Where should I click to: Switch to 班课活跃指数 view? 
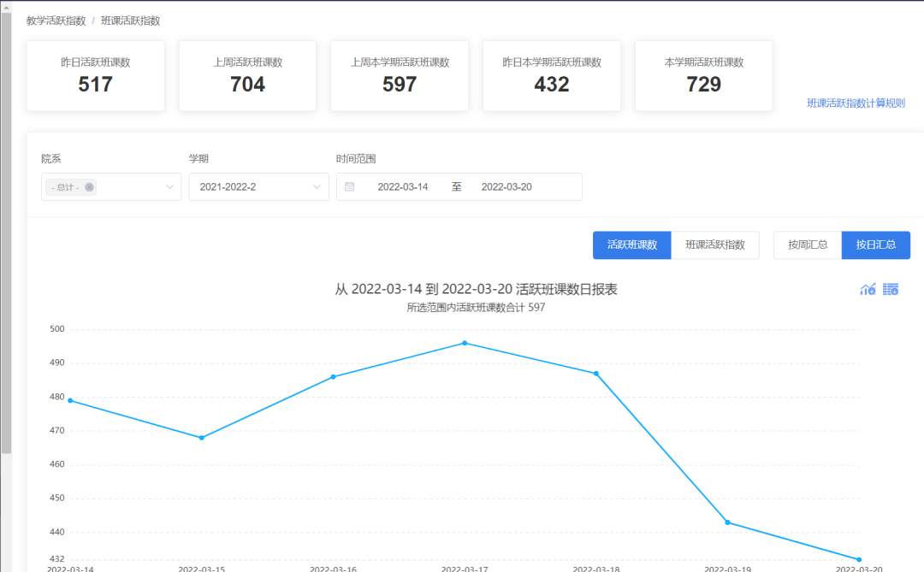tap(714, 245)
